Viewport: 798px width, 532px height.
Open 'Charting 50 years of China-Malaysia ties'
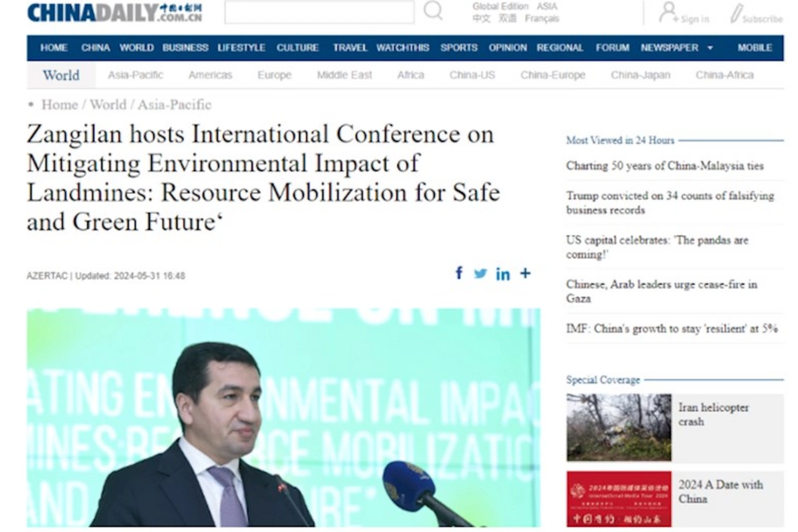point(665,166)
